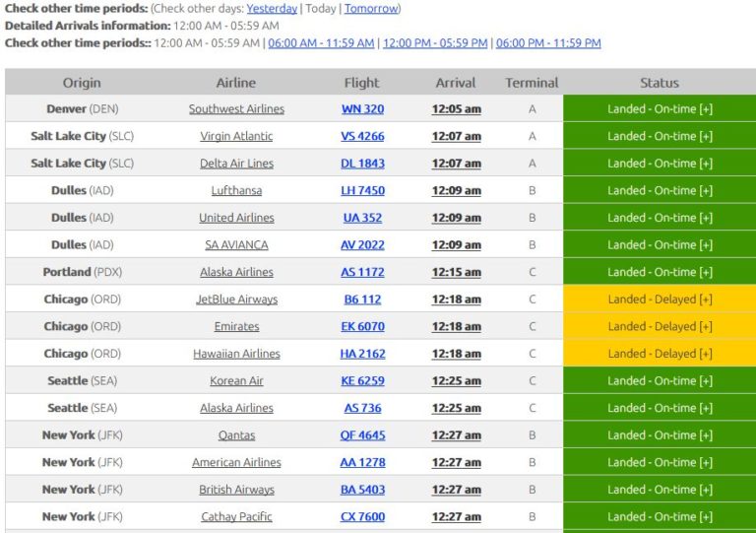The width and height of the screenshot is (756, 533).
Task: Open the United Airlines link
Action: [236, 218]
